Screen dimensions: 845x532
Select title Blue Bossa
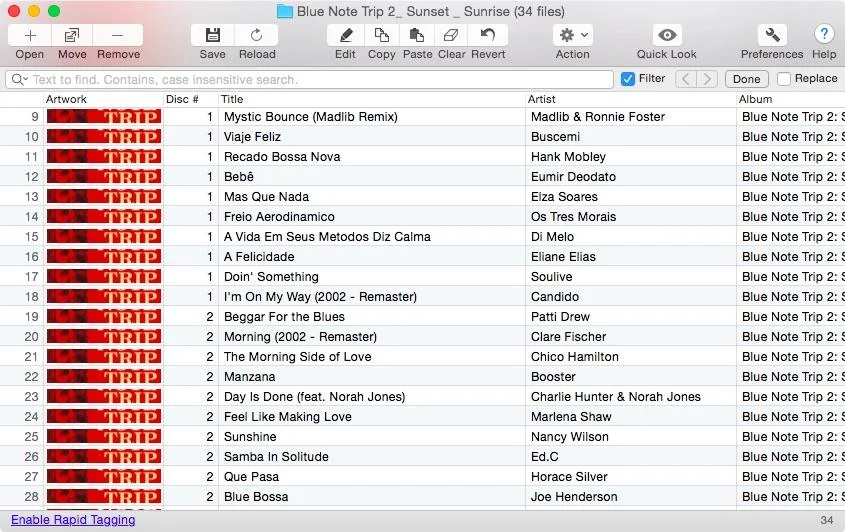pyautogui.click(x=256, y=497)
